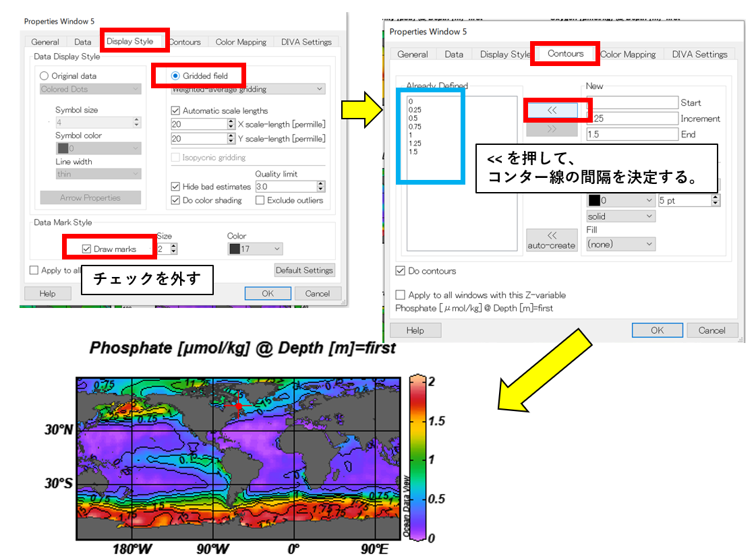756x560 pixels.
Task: Select Contours tab in right Properties window
Action: pyautogui.click(x=565, y=53)
